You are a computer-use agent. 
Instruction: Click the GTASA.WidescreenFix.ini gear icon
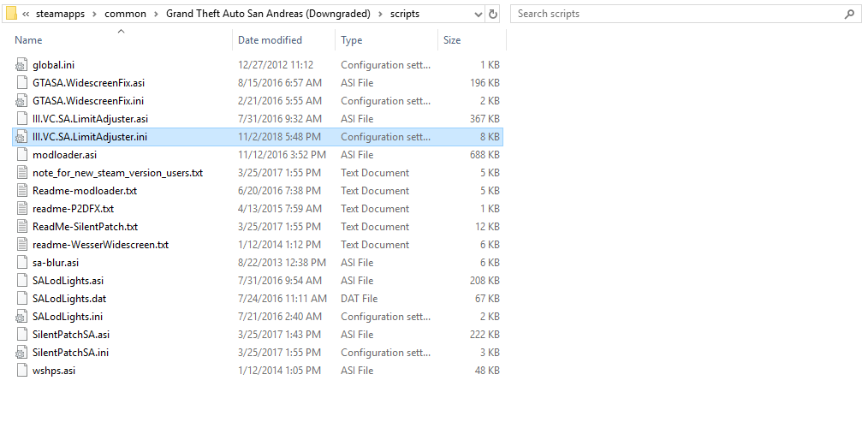pos(21,101)
